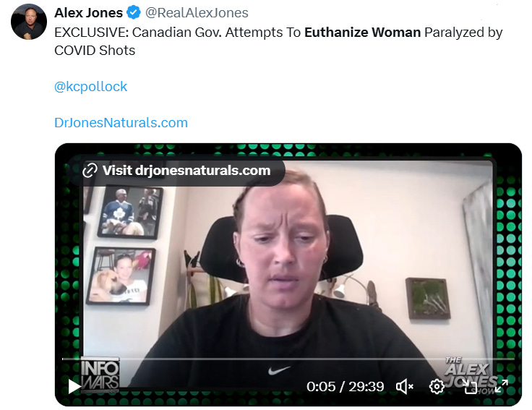Viewport: 532px width, 410px height.
Task: Click the Visit drjonesnaturals.com overlay
Action: click(176, 171)
